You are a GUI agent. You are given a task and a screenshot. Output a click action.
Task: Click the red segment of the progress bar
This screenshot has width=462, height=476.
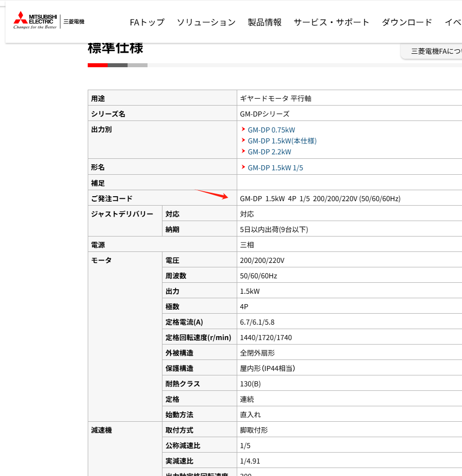[97, 65]
